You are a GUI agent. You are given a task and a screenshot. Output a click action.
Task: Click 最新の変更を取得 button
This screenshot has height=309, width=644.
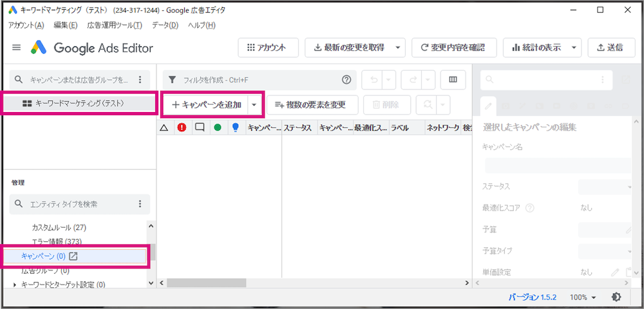349,48
